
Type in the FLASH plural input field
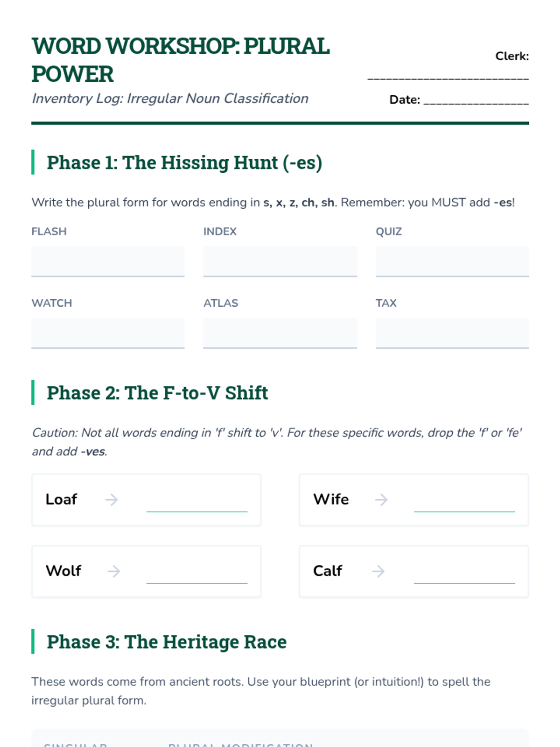coord(108,261)
